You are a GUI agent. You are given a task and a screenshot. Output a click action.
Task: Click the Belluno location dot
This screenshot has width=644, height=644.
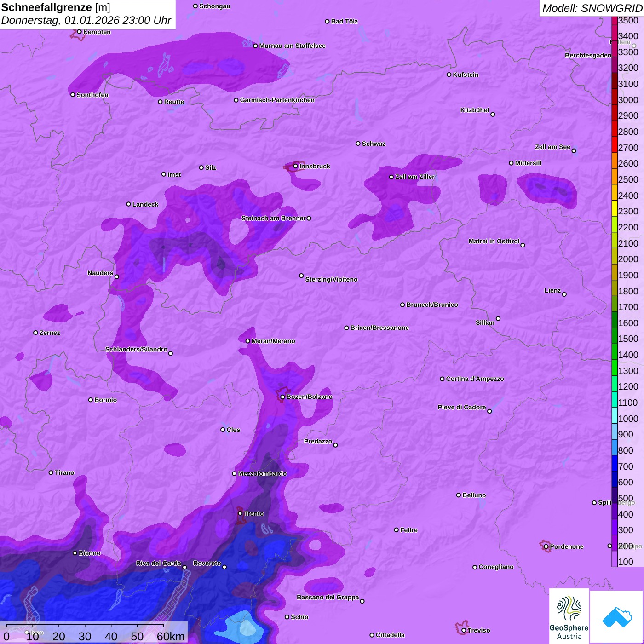[459, 495]
